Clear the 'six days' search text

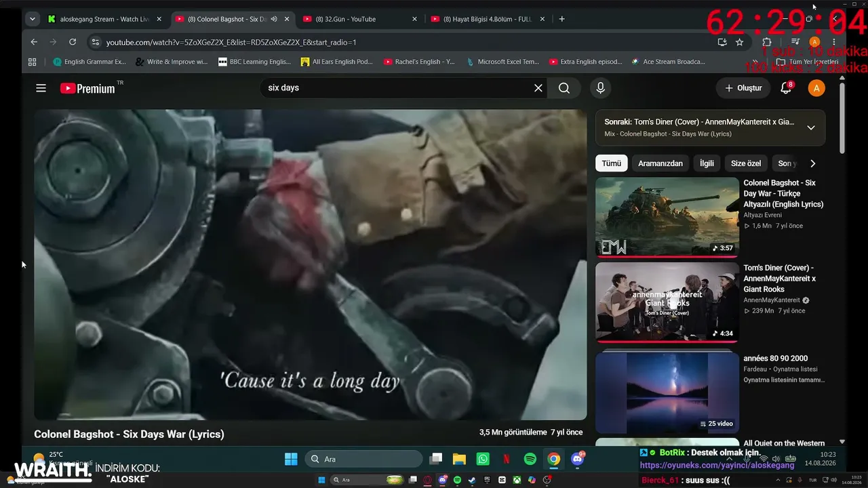tap(538, 88)
